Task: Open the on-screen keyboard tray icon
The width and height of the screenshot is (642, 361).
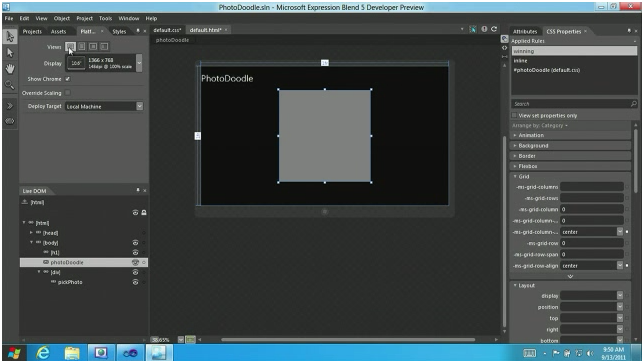Action: [x=529, y=353]
